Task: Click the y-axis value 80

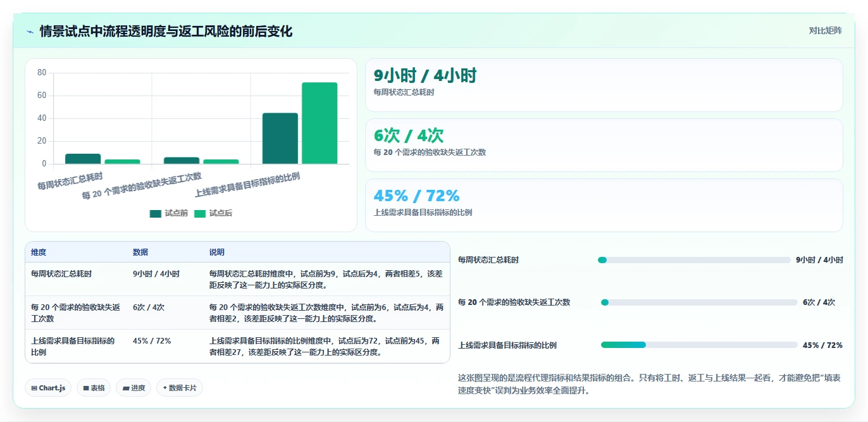Action: [x=42, y=73]
